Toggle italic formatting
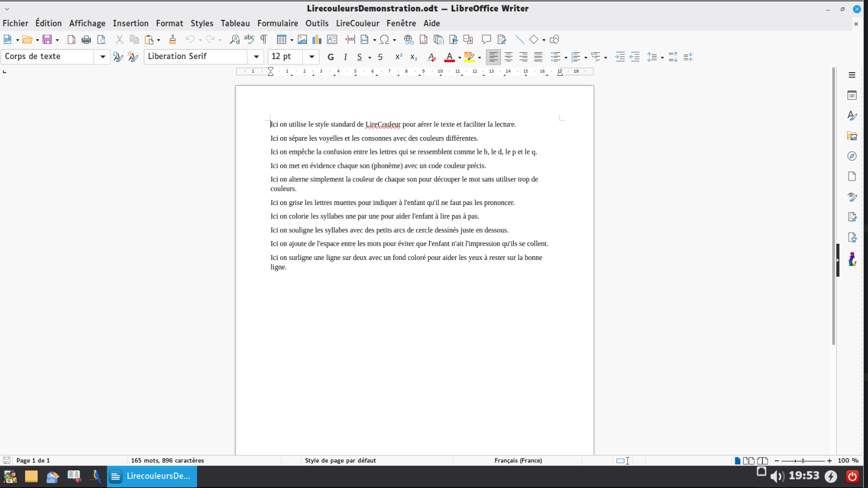Viewport: 868px width, 488px height. [345, 57]
